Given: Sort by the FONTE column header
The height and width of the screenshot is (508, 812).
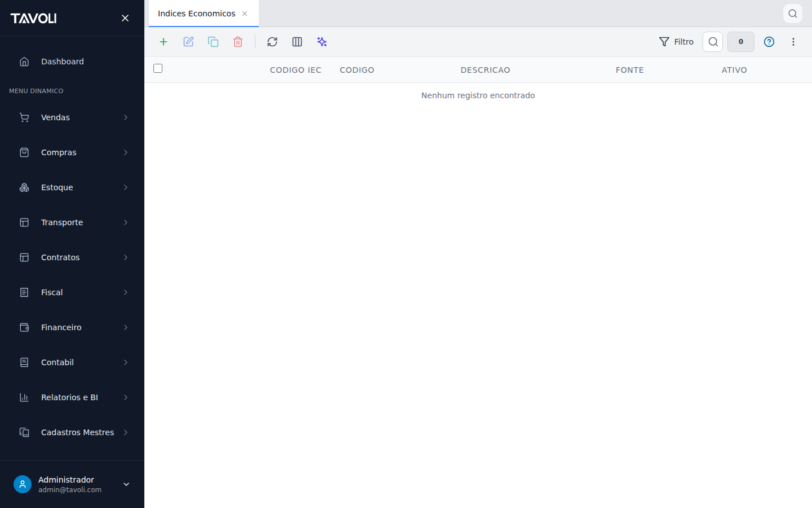Looking at the screenshot, I should point(630,70).
